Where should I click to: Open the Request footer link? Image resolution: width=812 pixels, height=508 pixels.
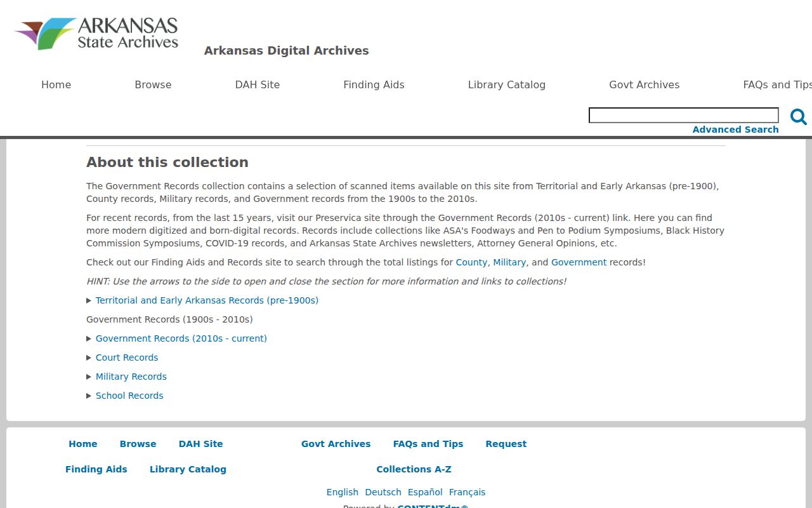506,444
